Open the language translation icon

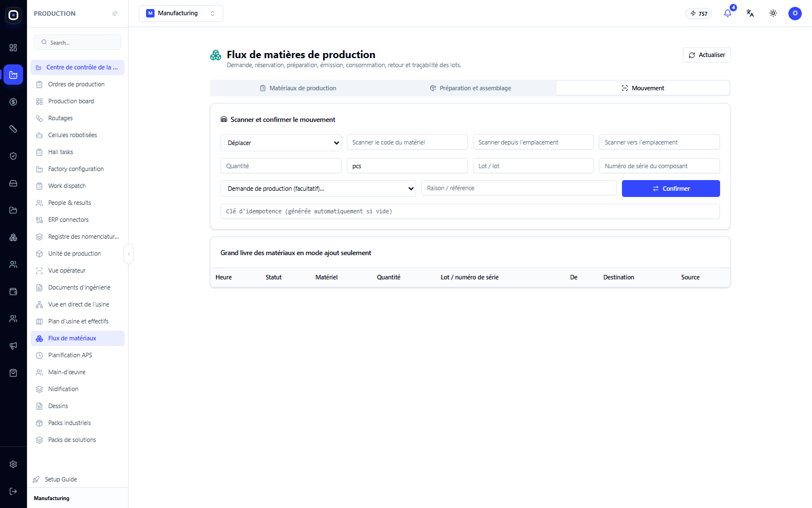pos(750,14)
